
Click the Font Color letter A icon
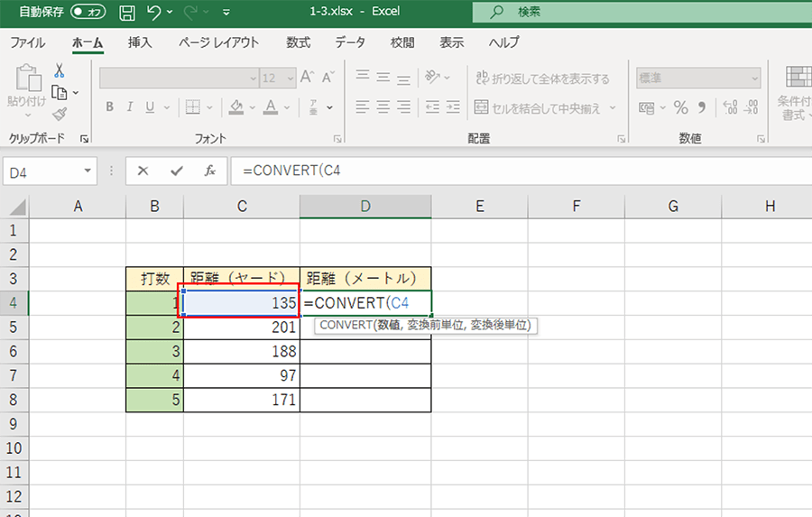[271, 106]
